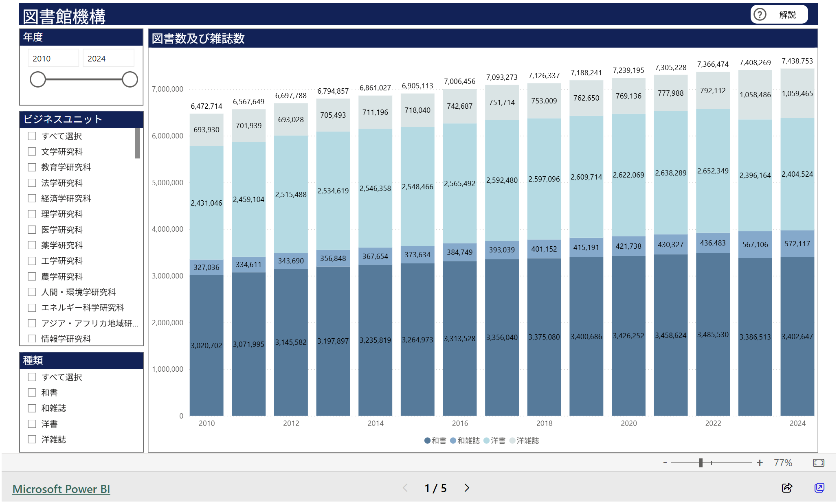Click the help question mark icon
This screenshot has width=839, height=504.
[760, 15]
